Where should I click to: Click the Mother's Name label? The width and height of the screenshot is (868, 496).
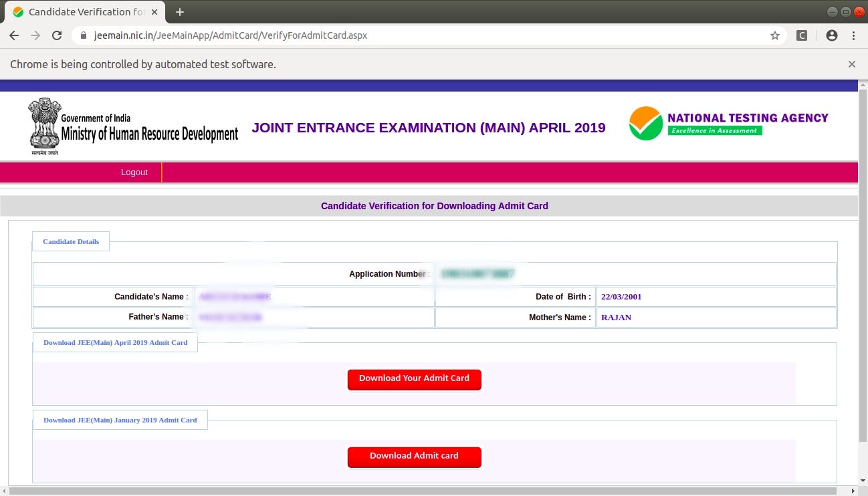click(x=560, y=318)
